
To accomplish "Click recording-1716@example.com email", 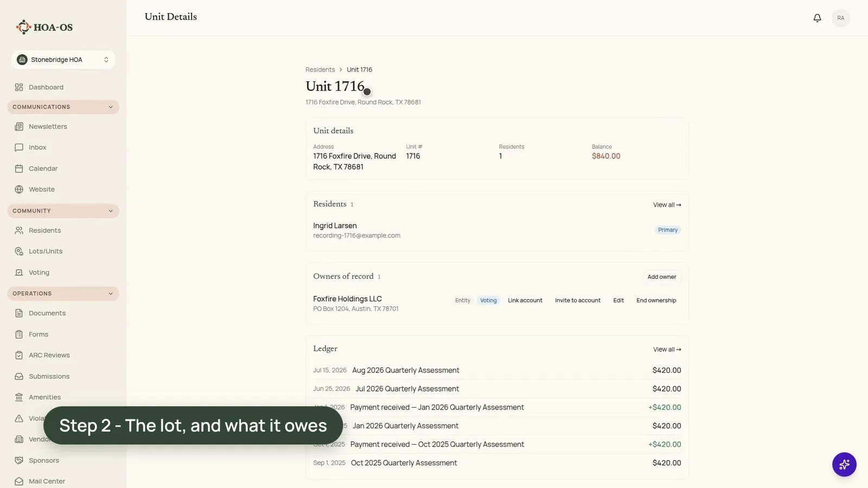I will coord(356,236).
